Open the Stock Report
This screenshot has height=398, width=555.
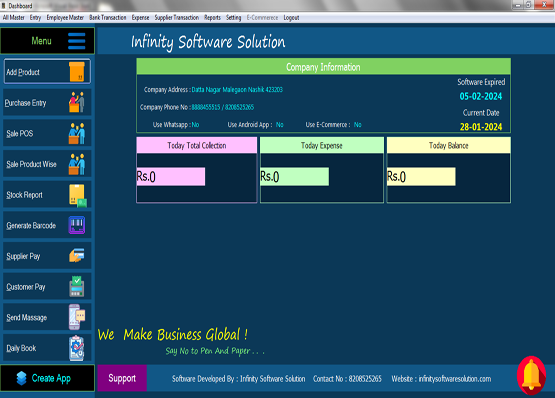pos(47,195)
